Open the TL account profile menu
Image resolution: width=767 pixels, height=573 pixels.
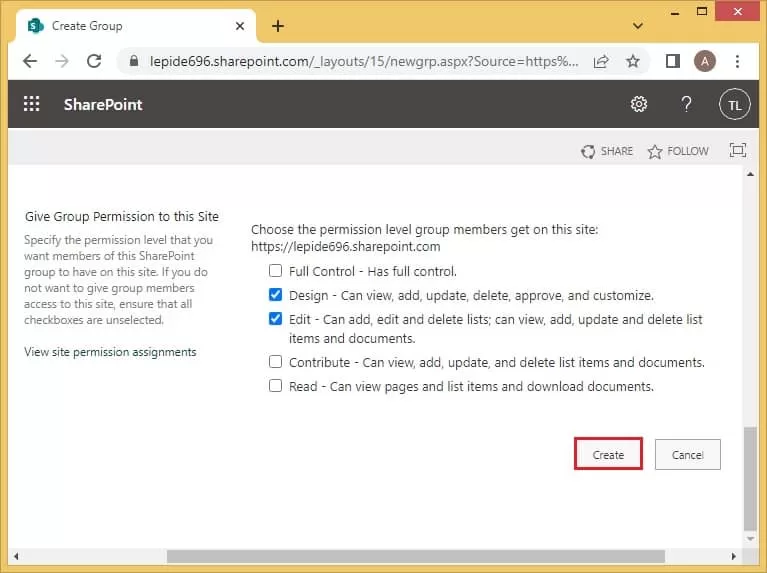(x=734, y=104)
